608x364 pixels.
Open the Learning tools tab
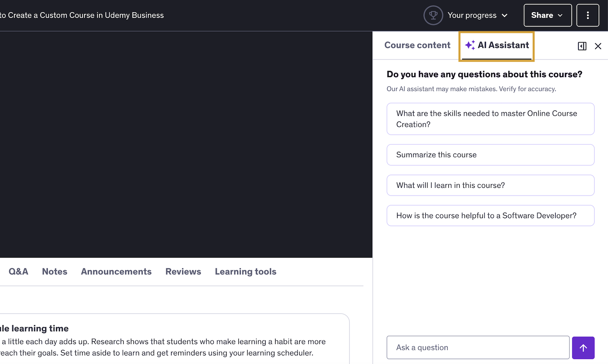point(246,272)
